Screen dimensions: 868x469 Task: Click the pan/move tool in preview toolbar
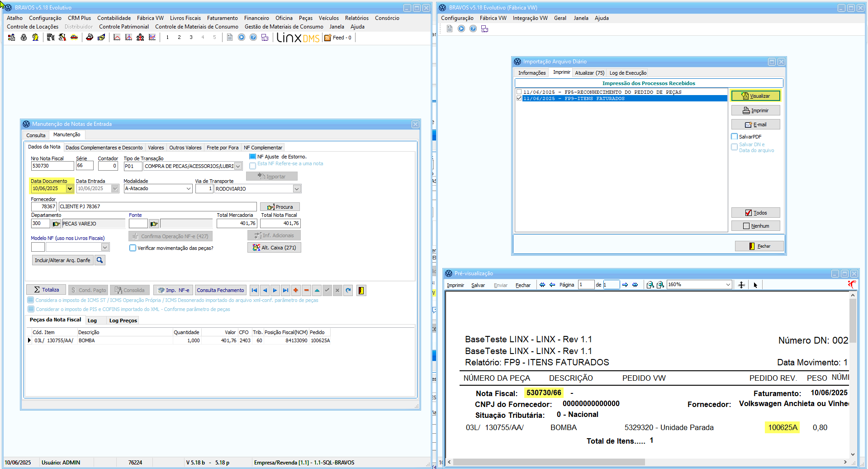[741, 285]
